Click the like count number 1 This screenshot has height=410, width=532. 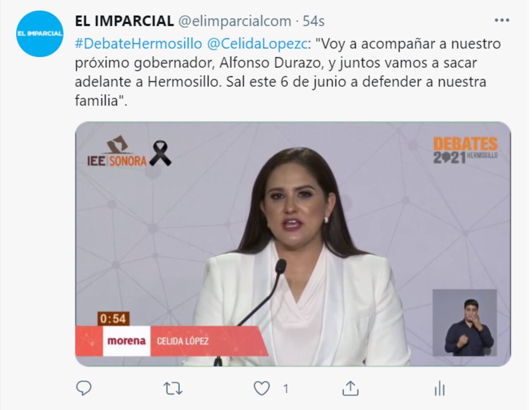(286, 389)
